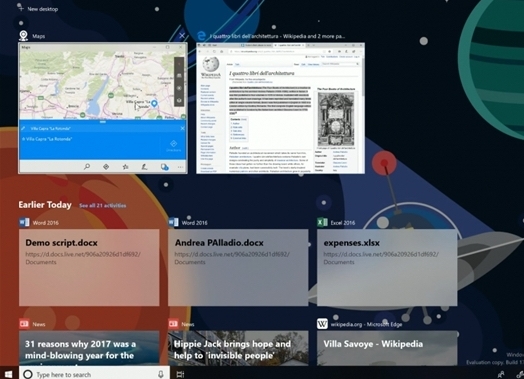Screen dimensions: 524x379
Task: Open the Windows Start menu
Action: tap(8, 374)
